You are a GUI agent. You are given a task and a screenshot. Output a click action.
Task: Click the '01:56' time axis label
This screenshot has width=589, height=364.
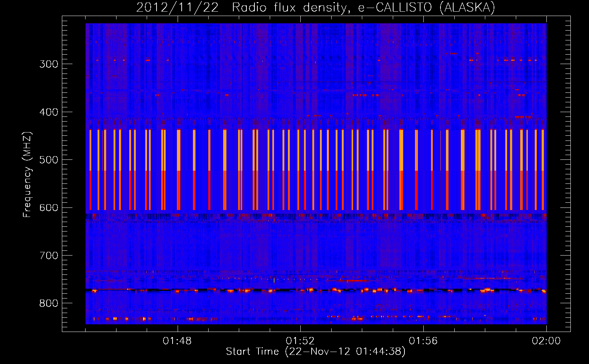point(423,341)
